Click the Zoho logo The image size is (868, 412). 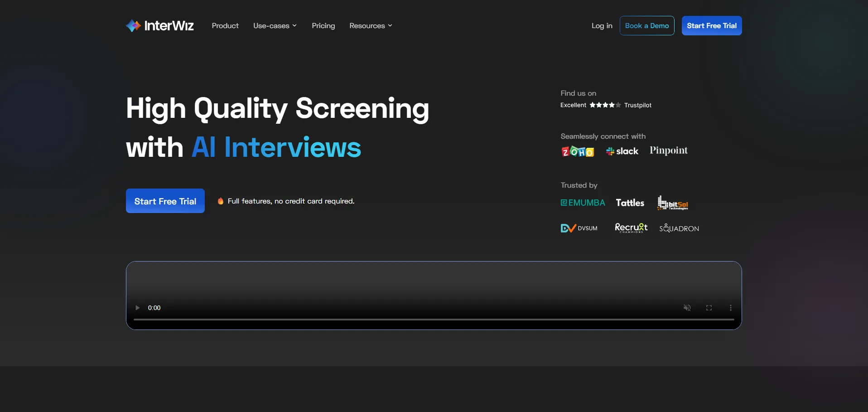click(x=577, y=151)
